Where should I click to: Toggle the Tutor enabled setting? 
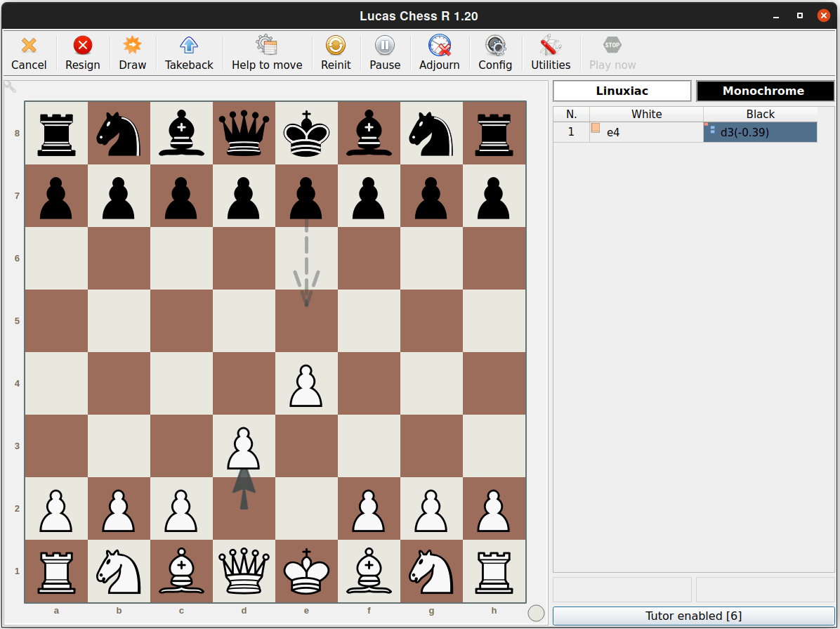(x=693, y=616)
